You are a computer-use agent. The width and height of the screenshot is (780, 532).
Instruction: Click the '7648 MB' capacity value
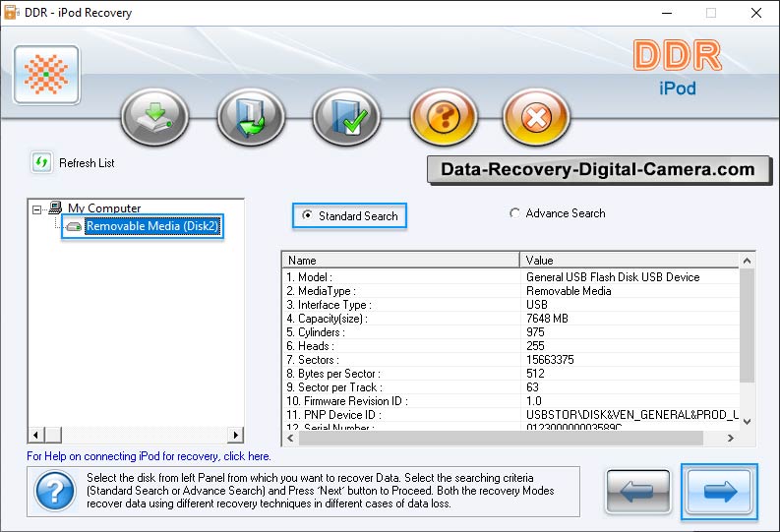tap(547, 319)
